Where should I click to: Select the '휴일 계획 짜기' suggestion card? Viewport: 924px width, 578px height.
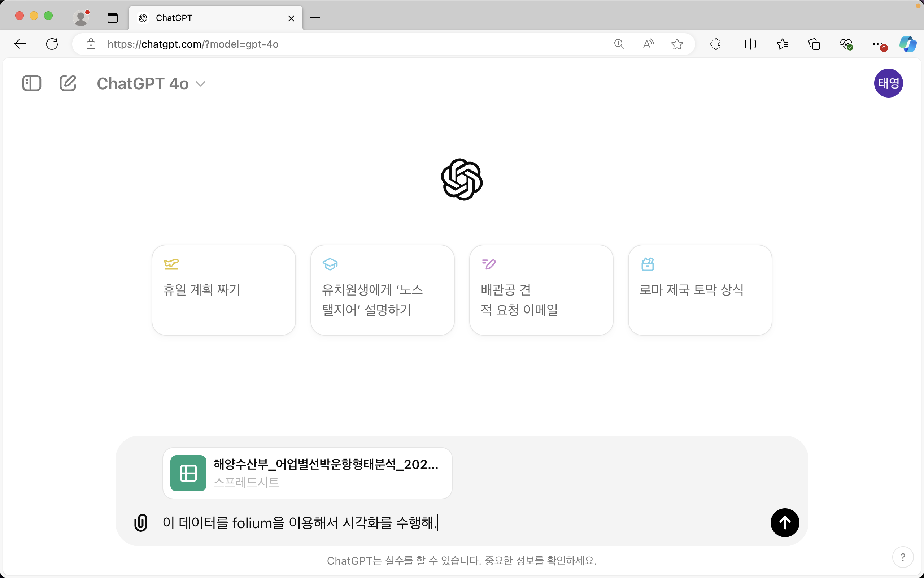point(224,290)
